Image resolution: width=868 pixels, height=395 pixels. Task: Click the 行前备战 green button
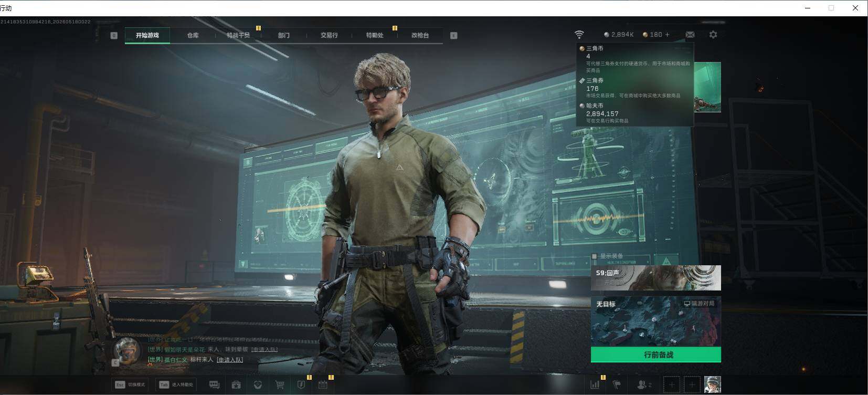pos(656,355)
